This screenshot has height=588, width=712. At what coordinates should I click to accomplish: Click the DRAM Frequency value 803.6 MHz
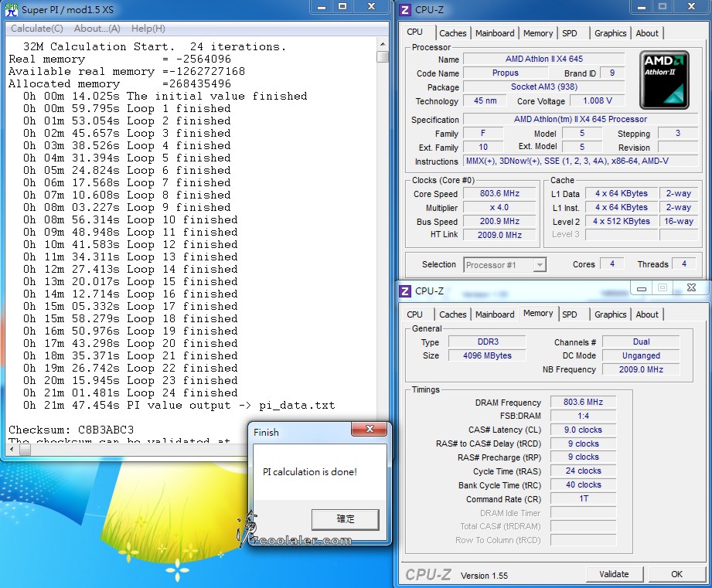(x=583, y=402)
